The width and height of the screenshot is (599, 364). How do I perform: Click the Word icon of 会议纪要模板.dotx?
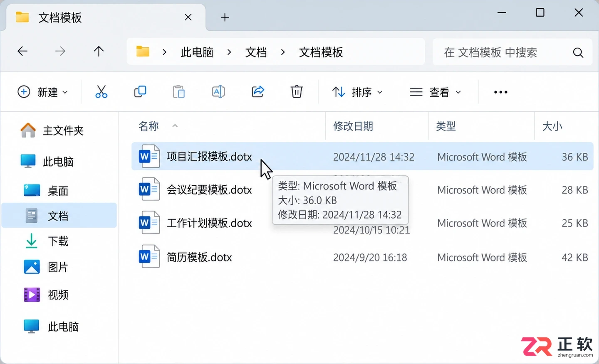point(149,189)
